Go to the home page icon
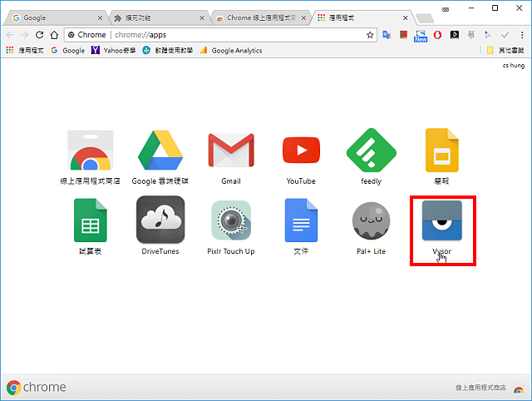 point(54,35)
